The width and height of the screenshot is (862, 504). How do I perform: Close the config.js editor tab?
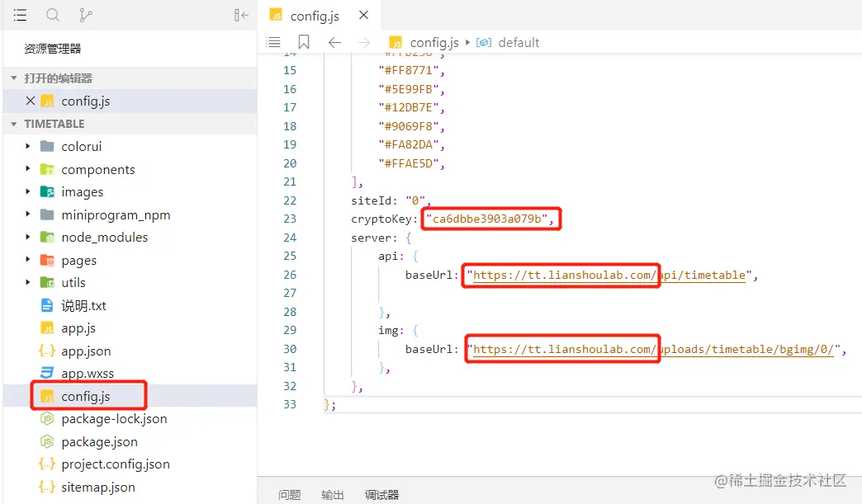[x=363, y=16]
